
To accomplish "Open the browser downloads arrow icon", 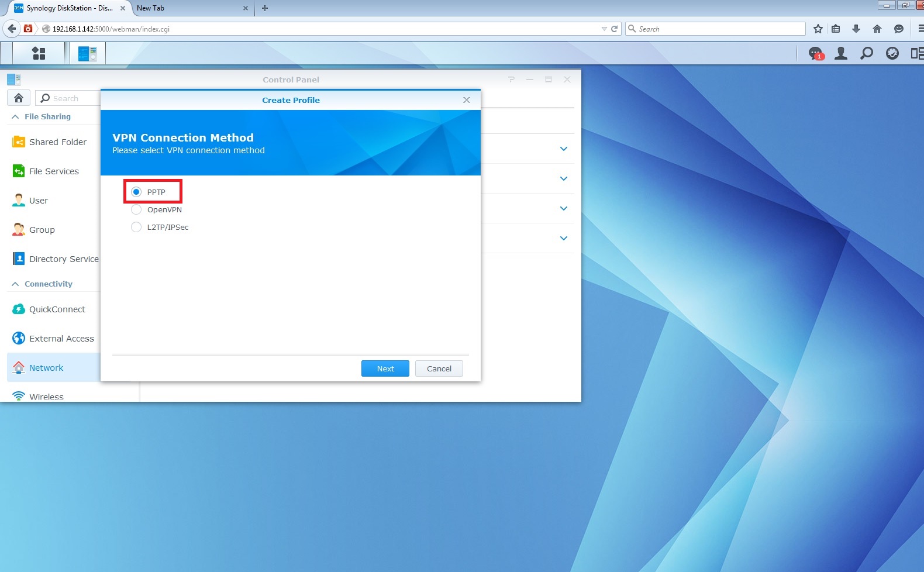I will point(856,29).
